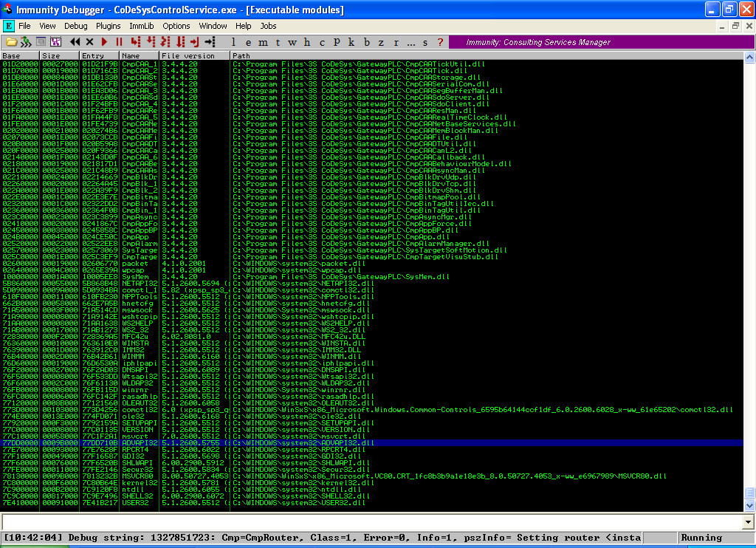This screenshot has width=756, height=548.
Task: Open CPU window using 'c' toolbar button
Action: tap(322, 42)
